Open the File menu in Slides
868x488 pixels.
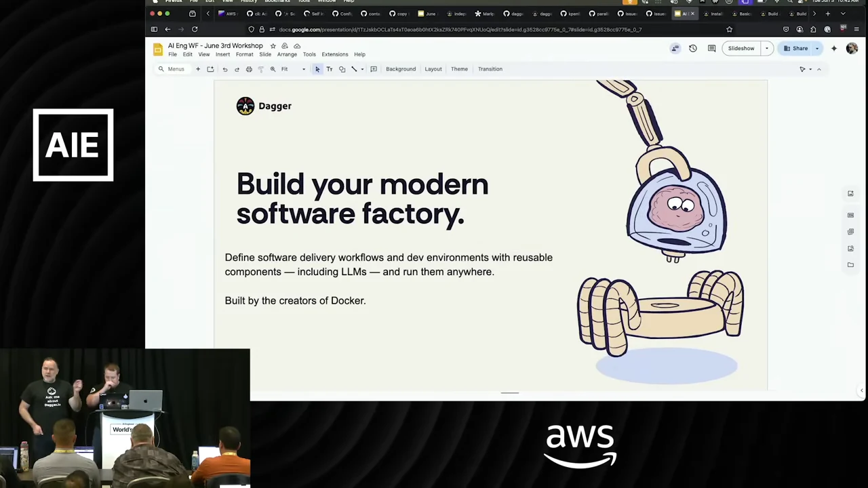click(172, 54)
